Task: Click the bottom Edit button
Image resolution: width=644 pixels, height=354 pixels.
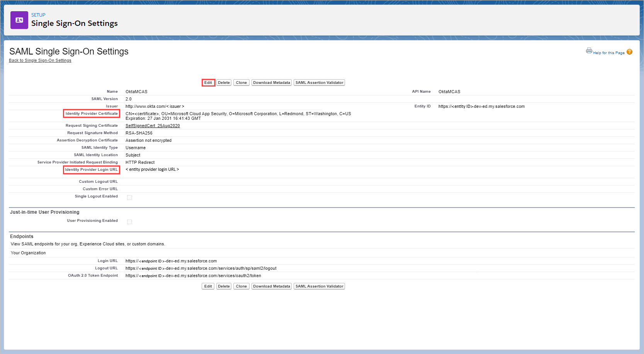Action: coord(208,286)
